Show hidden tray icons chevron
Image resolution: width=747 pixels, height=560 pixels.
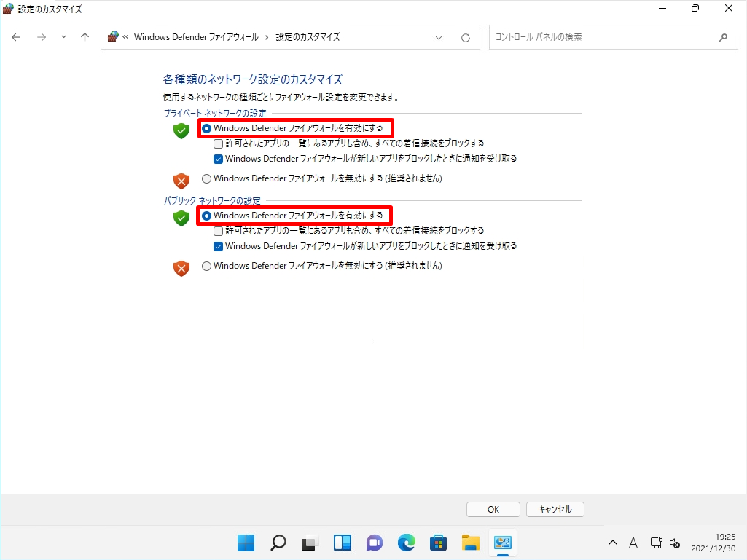pyautogui.click(x=613, y=543)
